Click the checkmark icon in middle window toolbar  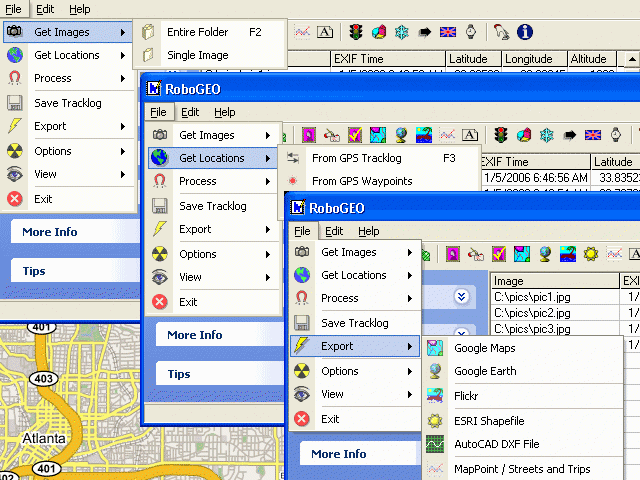point(355,135)
